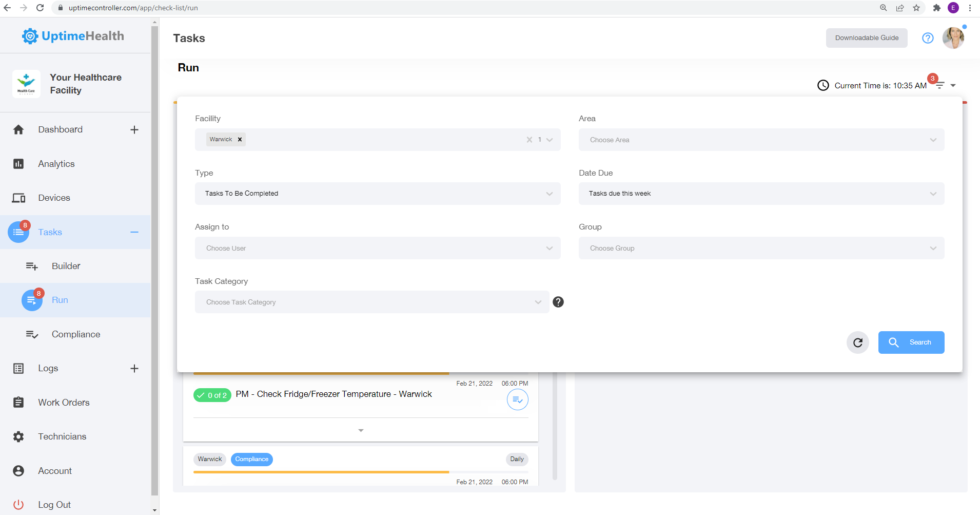The width and height of the screenshot is (980, 515).
Task: Click the PM - Check Fridge/Freezer Temperature title
Action: pyautogui.click(x=334, y=394)
